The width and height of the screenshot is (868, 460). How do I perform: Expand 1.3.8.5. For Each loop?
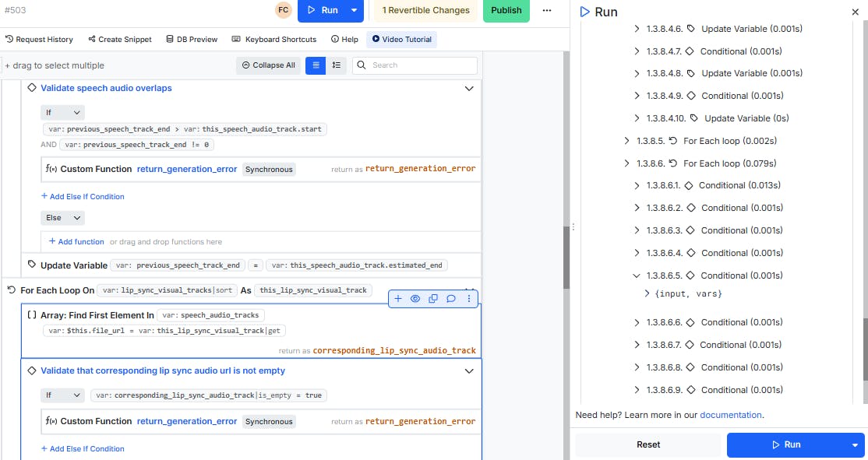pos(626,141)
